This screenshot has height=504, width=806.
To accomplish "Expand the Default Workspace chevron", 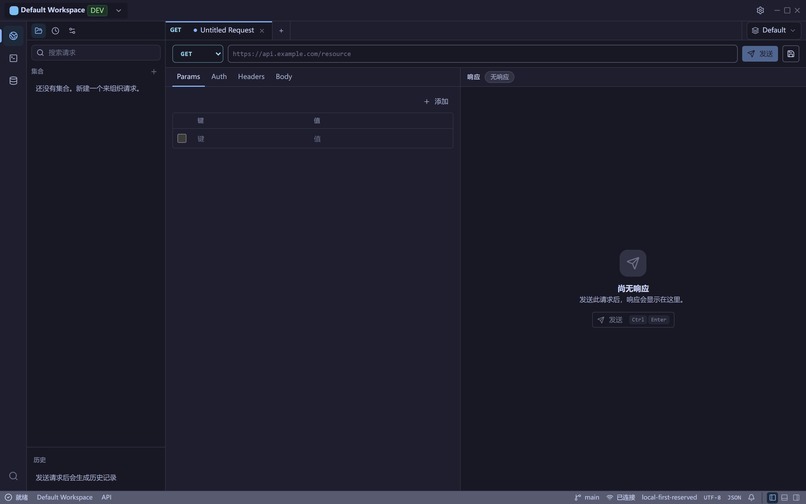I will point(119,10).
